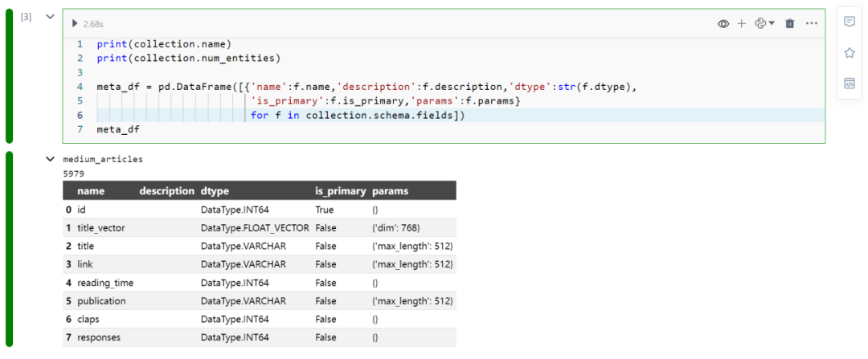Click the [3] execution count label
The width and height of the screenshot is (868, 359).
click(x=26, y=17)
